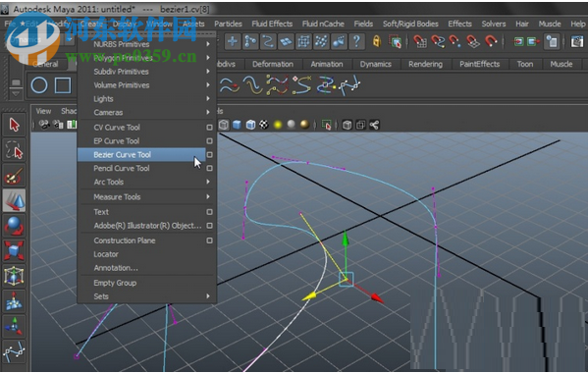Choose the Soft Modification tool
588x373 pixels.
pyautogui.click(x=15, y=301)
